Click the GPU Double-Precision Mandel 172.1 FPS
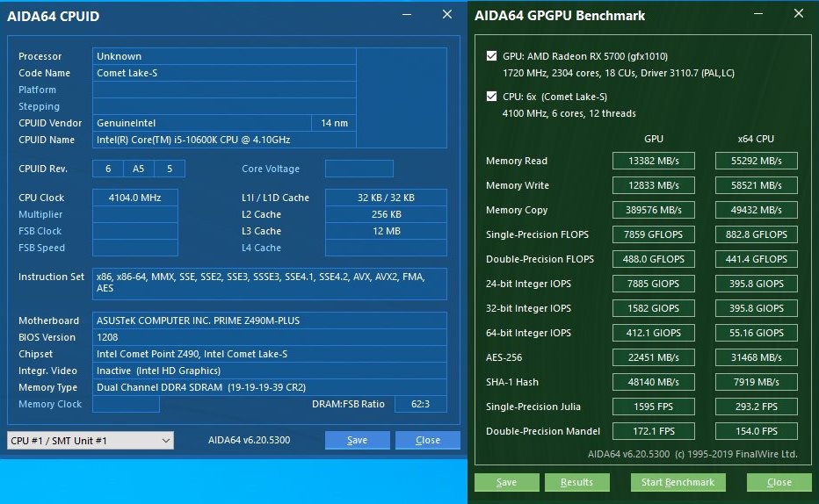The width and height of the screenshot is (819, 504). click(654, 431)
